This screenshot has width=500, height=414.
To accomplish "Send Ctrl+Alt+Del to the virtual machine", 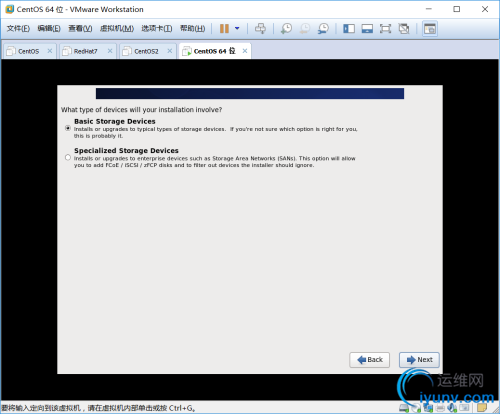I will (260, 29).
